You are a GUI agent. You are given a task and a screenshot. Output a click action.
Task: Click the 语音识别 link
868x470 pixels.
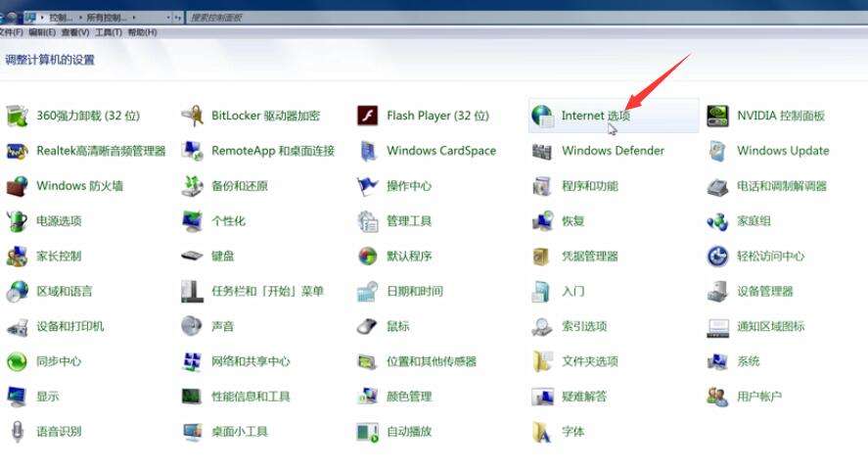(59, 431)
